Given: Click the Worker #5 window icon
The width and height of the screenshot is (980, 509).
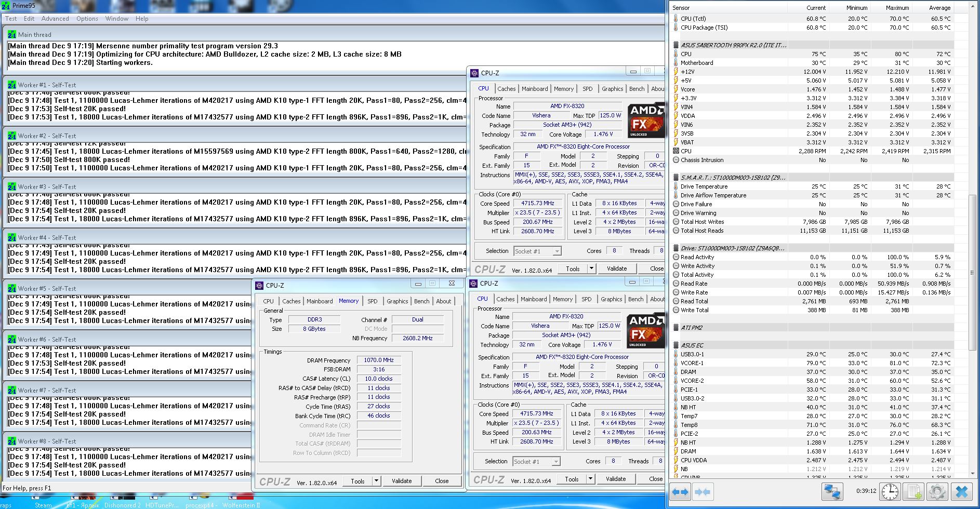Looking at the screenshot, I should coord(12,288).
